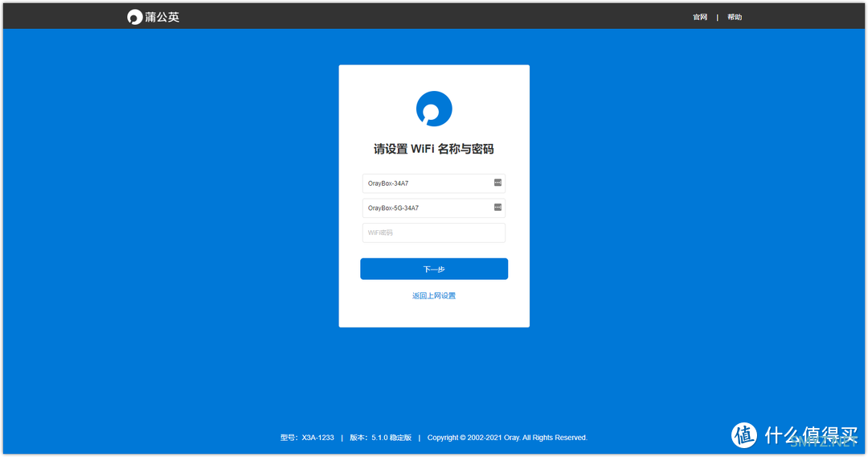Image resolution: width=868 pixels, height=457 pixels.
Task: Click the 下一步 button
Action: (x=434, y=269)
